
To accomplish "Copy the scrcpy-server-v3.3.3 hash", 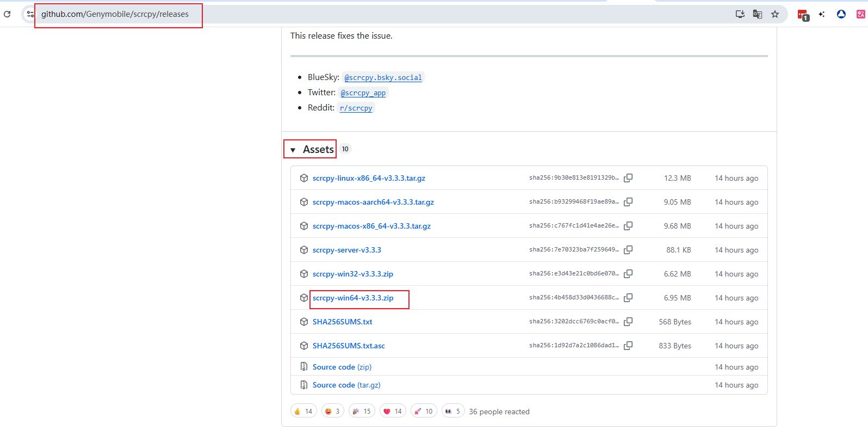I will tap(628, 250).
